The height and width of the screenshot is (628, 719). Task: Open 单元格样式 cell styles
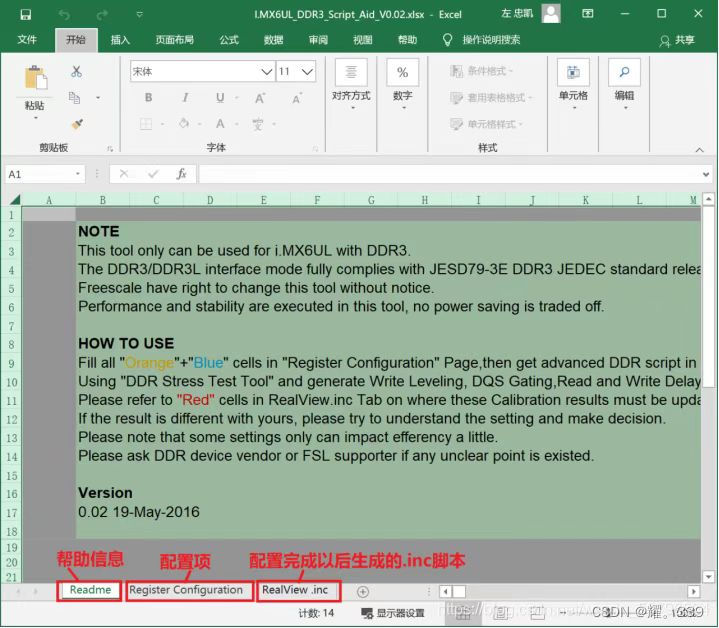pyautogui.click(x=487, y=124)
